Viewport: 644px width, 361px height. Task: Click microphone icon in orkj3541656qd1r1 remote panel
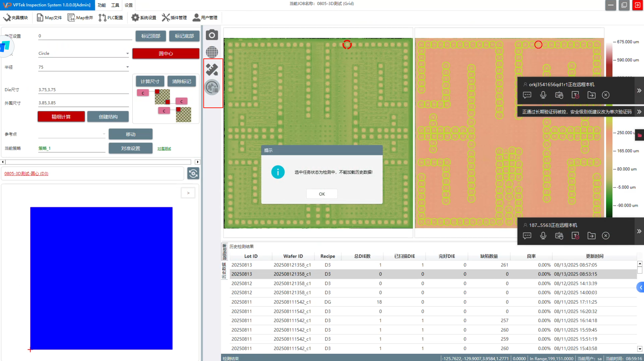[x=543, y=95]
